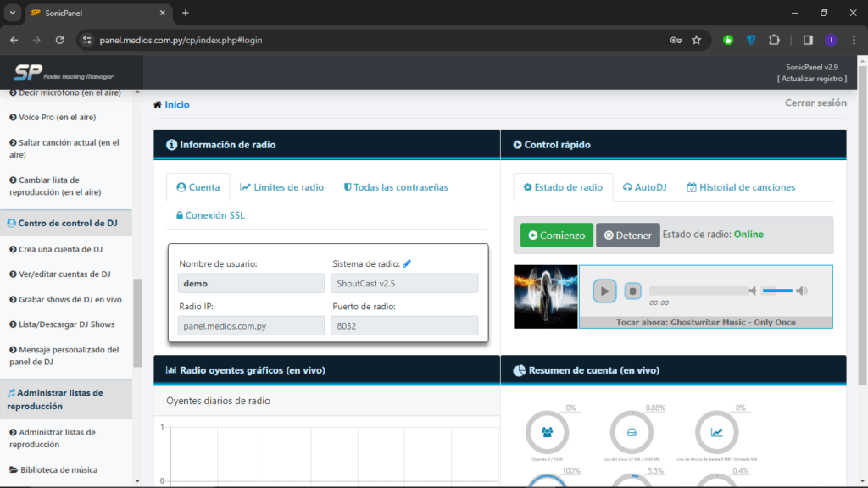Stop the radio stream in the player
The width and height of the screenshot is (868, 488).
tap(632, 291)
